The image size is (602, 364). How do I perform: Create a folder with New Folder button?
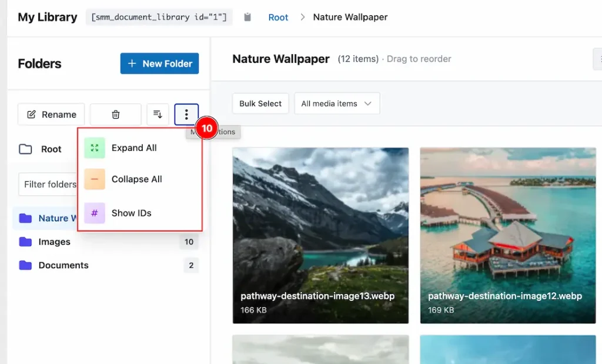pos(159,64)
